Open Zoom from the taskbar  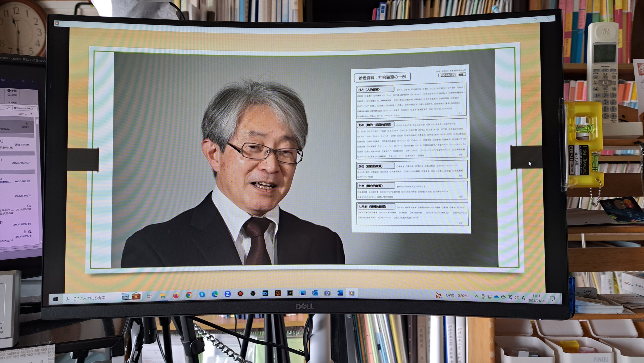[228, 294]
